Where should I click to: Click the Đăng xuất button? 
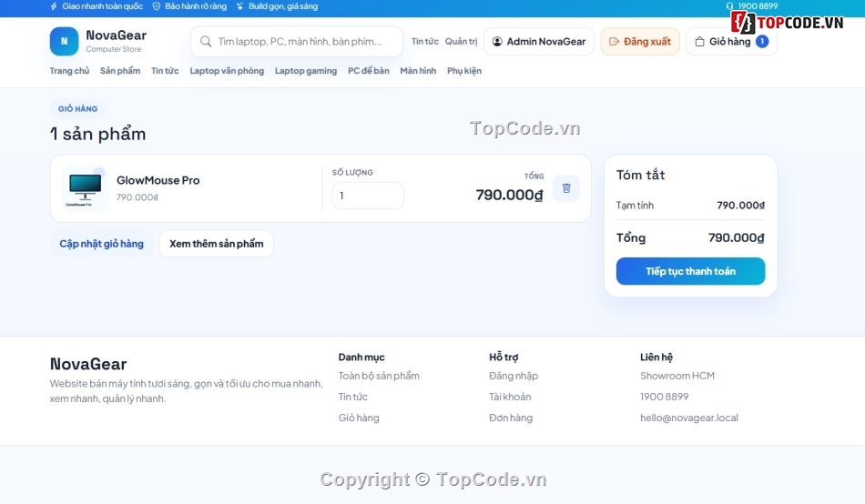640,41
